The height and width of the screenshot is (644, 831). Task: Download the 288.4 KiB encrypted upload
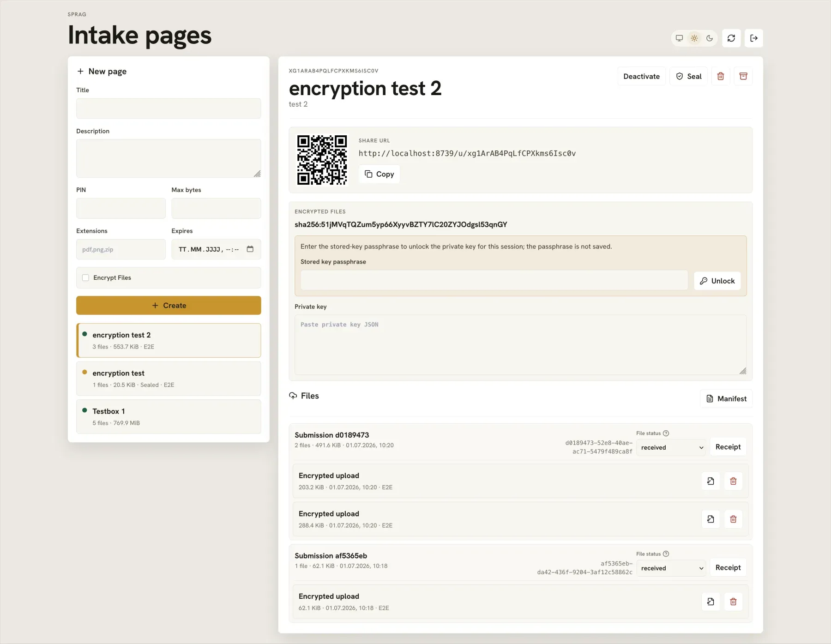(x=711, y=519)
